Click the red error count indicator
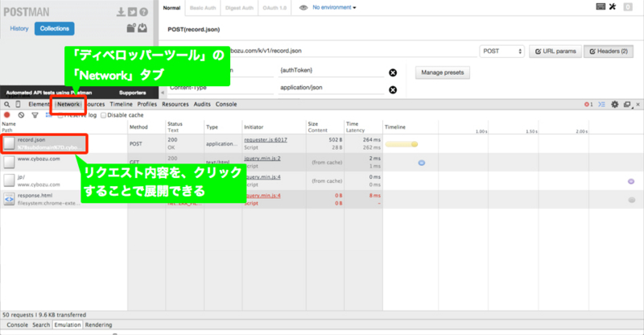644x335 pixels. [x=588, y=105]
